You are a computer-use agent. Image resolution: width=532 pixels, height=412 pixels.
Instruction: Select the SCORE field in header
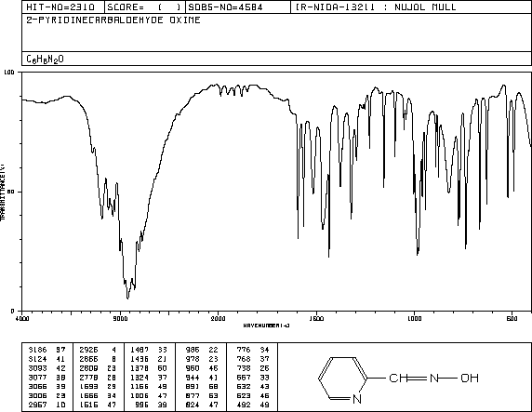point(144,7)
